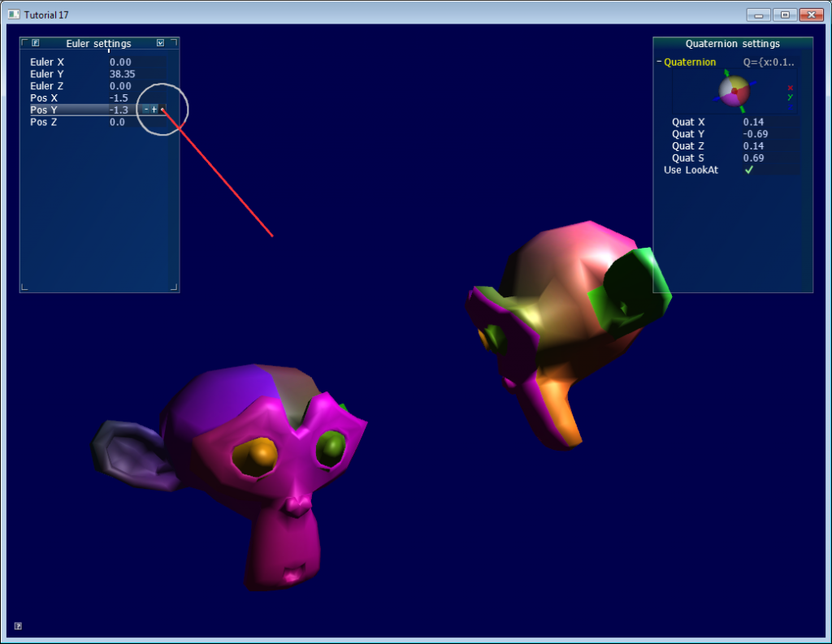Click the Euler Y value field 38.35
The width and height of the screenshot is (832, 644).
coord(122,74)
